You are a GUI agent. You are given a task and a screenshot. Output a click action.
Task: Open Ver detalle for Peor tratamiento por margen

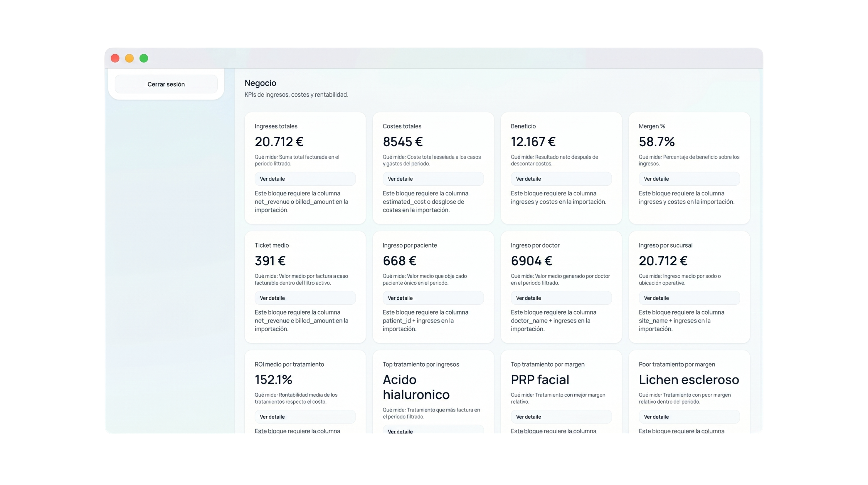[x=689, y=417]
